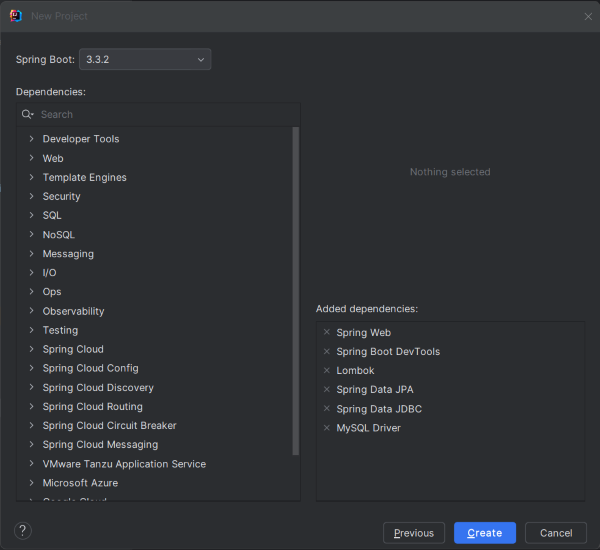The image size is (600, 550).
Task: Expand the Security category chevron
Action: [x=31, y=196]
